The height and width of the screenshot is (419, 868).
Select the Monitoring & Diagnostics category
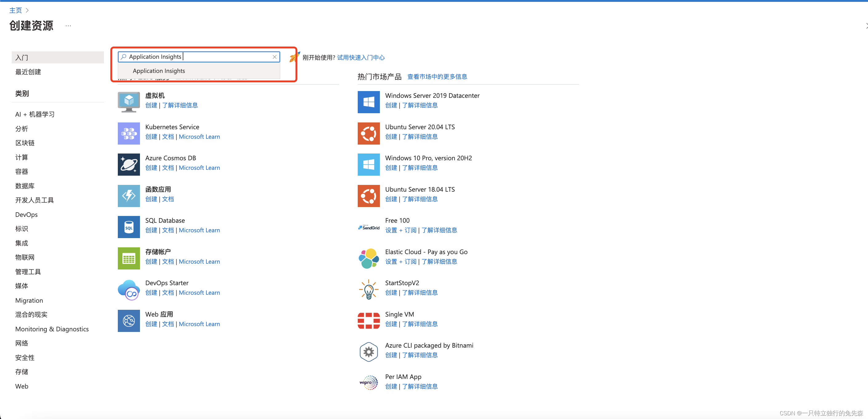point(52,329)
